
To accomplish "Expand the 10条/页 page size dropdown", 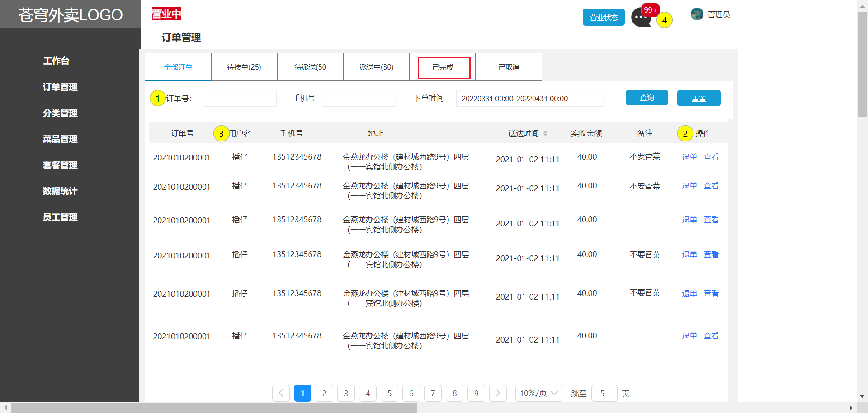I will pos(539,393).
